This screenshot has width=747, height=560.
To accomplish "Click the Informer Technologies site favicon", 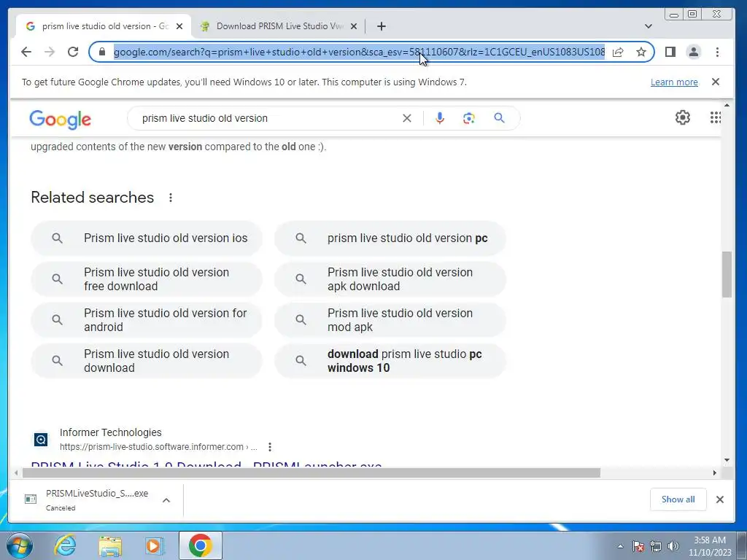I will coord(41,440).
